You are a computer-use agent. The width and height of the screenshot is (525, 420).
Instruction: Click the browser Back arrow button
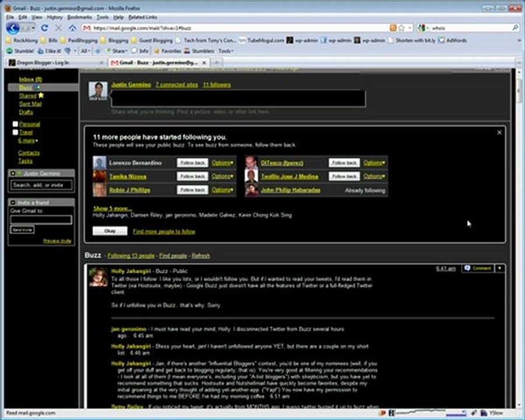(x=13, y=28)
